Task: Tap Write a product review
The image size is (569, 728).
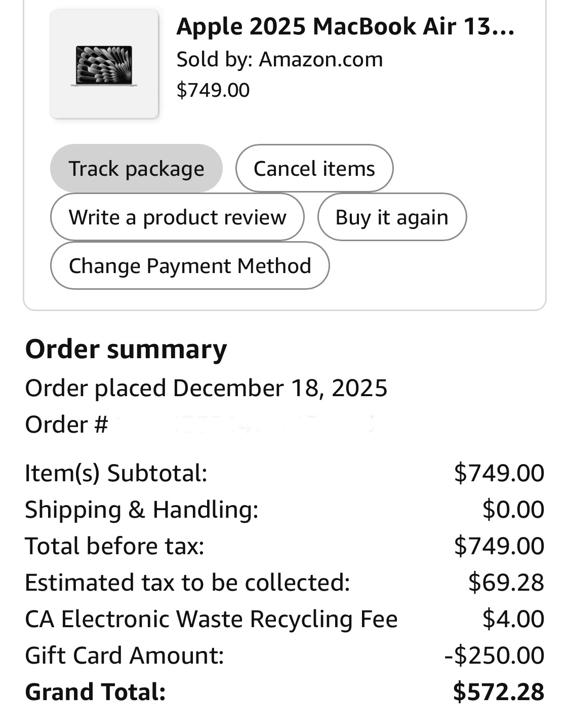Action: tap(177, 217)
